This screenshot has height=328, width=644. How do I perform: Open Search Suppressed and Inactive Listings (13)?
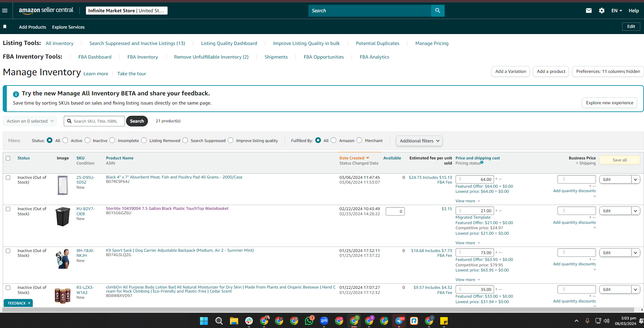click(x=137, y=43)
